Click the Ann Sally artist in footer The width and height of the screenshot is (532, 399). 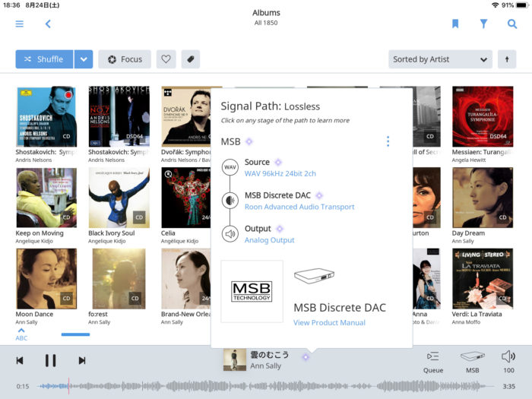266,366
